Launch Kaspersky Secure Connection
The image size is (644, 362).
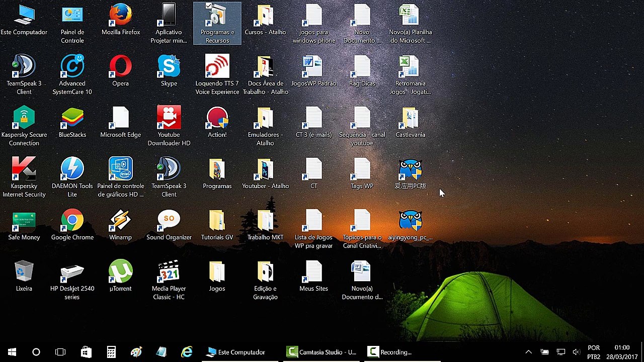coord(24,126)
